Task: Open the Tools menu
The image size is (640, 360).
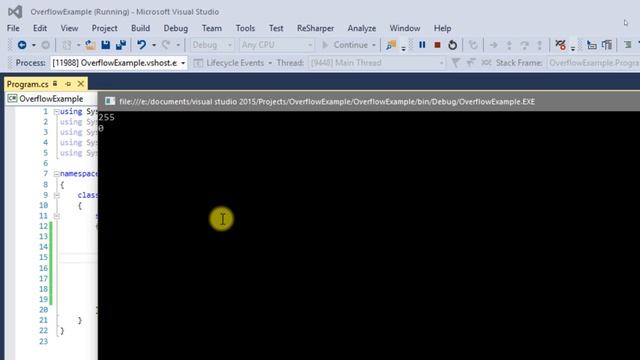Action: 245,28
